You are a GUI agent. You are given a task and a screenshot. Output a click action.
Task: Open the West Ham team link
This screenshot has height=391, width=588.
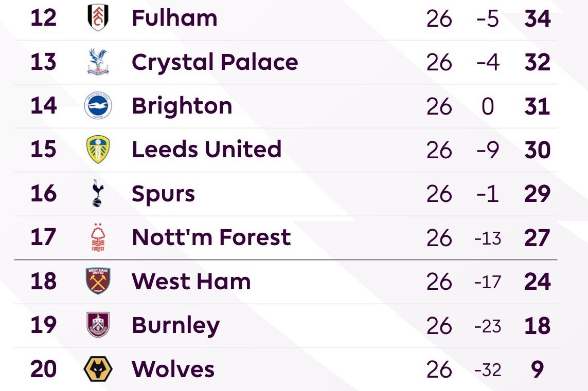click(191, 282)
